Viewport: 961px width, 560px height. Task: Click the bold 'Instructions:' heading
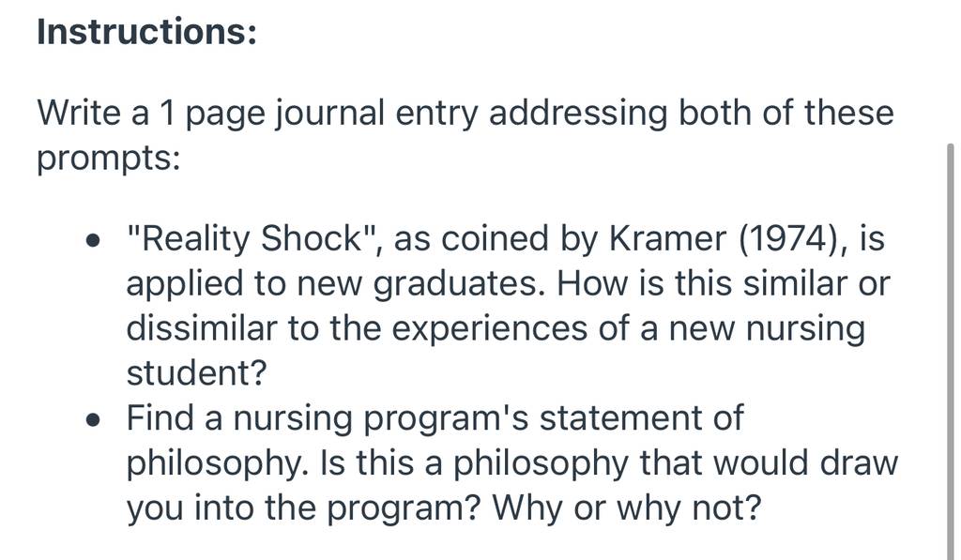147,31
